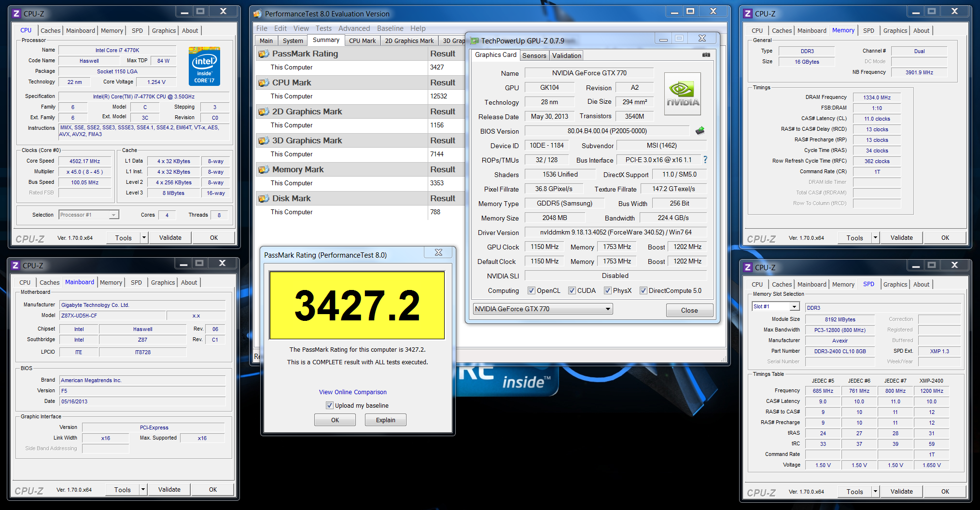This screenshot has height=510, width=980.
Task: Take a GPU-Z screenshot with the camera icon
Action: pos(706,55)
